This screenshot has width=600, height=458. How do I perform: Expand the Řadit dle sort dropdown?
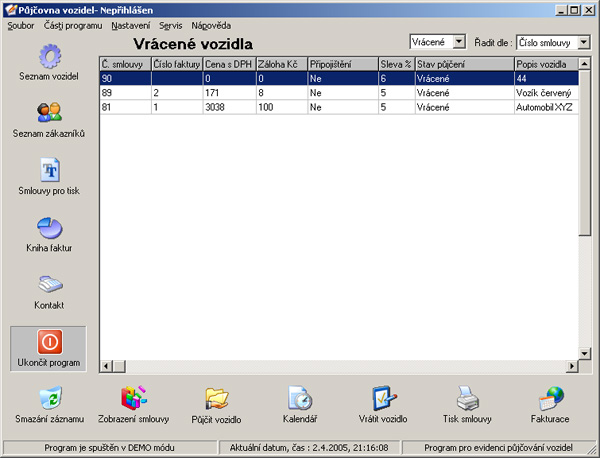[x=582, y=42]
